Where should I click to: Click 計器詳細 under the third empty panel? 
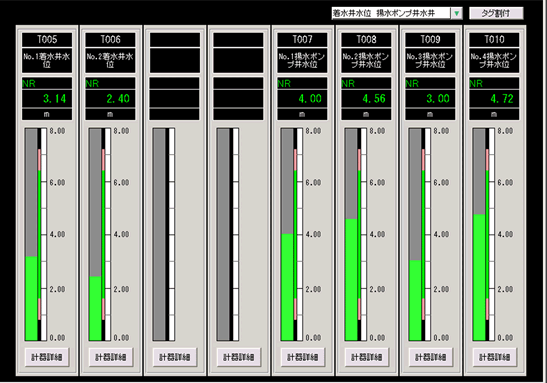coord(174,357)
